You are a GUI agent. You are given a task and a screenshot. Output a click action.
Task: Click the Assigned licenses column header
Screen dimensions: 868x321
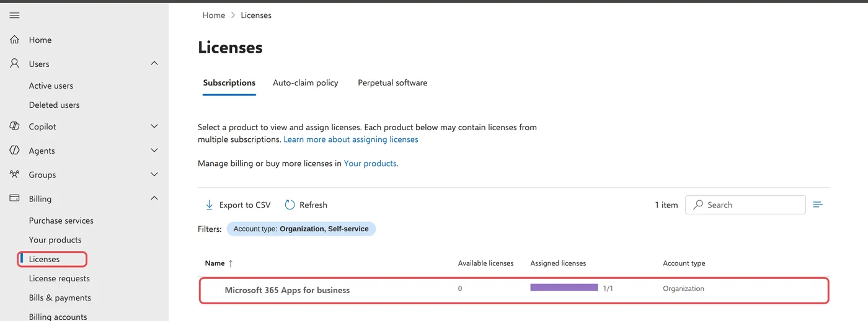(558, 263)
